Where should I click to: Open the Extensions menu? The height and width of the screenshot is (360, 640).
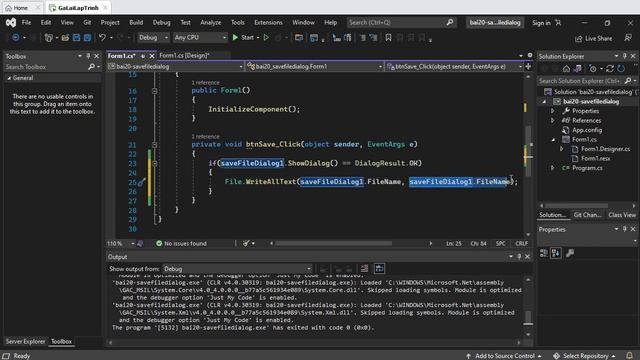coord(268,22)
